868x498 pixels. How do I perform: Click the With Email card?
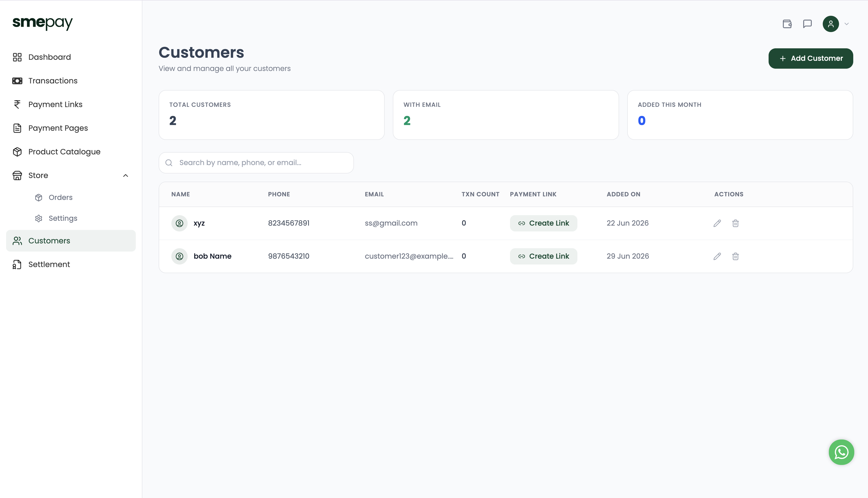pyautogui.click(x=506, y=115)
